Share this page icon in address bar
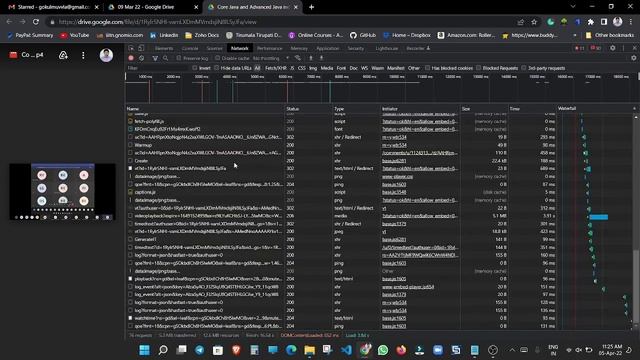 point(520,22)
